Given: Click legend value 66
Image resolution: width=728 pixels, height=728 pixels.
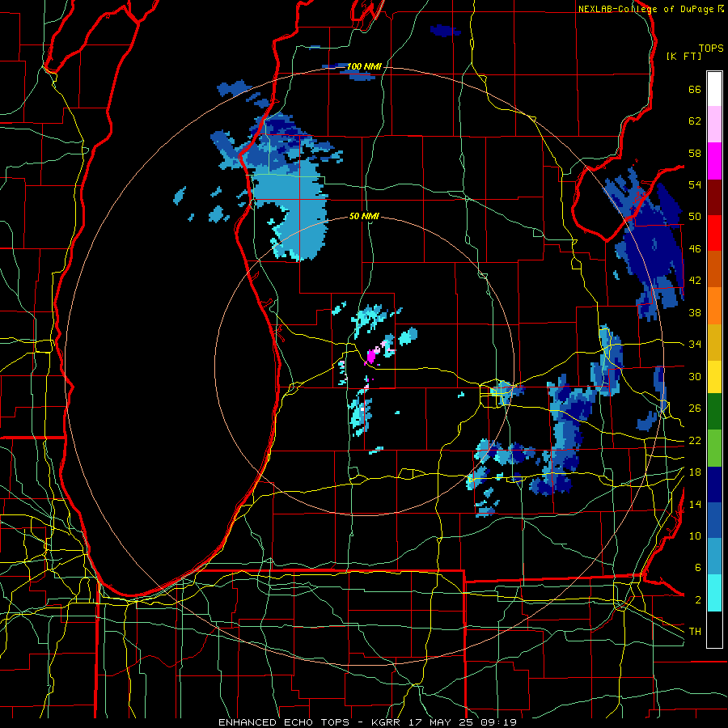Looking at the screenshot, I should (695, 90).
